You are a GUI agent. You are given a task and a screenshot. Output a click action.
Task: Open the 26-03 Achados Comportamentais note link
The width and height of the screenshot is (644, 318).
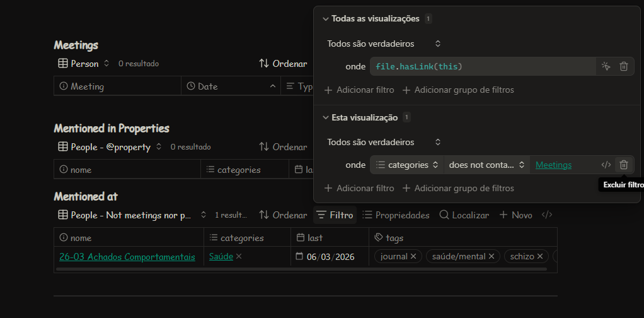pyautogui.click(x=127, y=257)
